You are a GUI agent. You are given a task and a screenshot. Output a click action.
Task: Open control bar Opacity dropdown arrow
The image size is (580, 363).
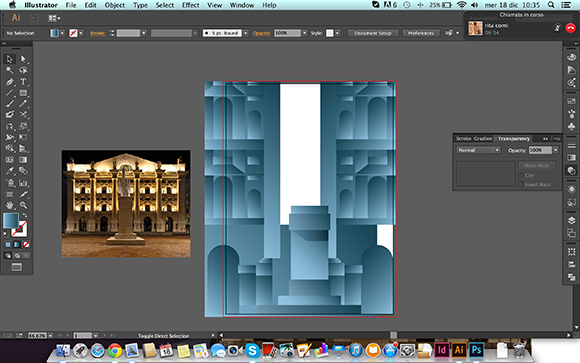[x=304, y=33]
